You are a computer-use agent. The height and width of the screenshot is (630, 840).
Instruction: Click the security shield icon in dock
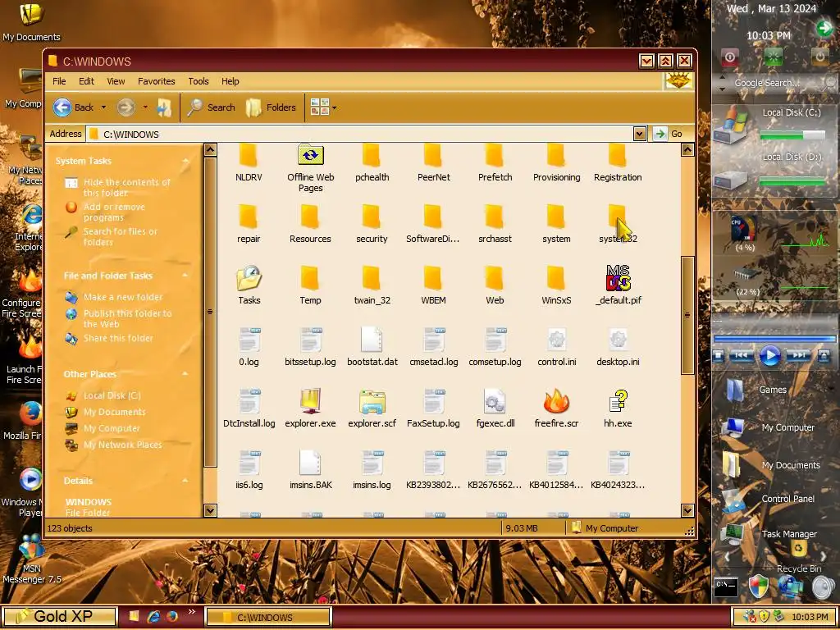758,587
